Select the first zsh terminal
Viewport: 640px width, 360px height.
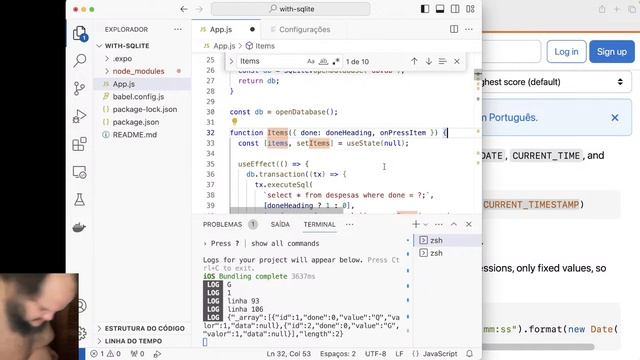click(x=447, y=240)
